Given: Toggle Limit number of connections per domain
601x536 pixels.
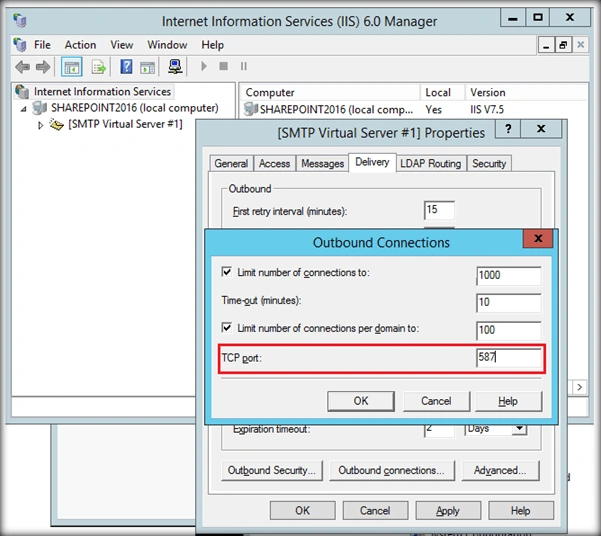Looking at the screenshot, I should click(227, 328).
